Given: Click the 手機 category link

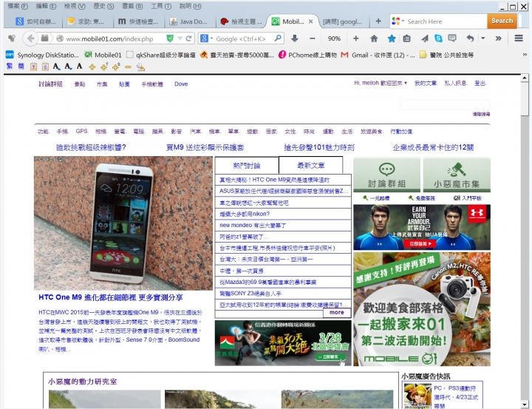Looking at the screenshot, I should tap(62, 132).
